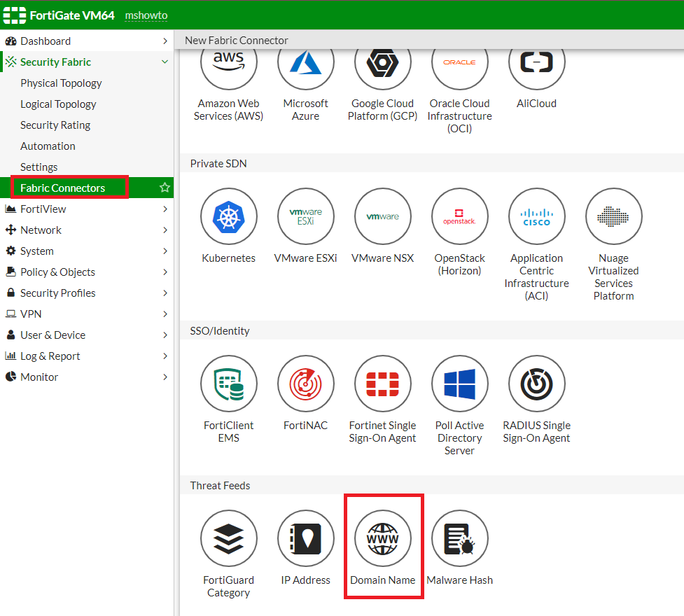684x616 pixels.
Task: Expand the Security Profiles chevron
Action: (x=165, y=293)
